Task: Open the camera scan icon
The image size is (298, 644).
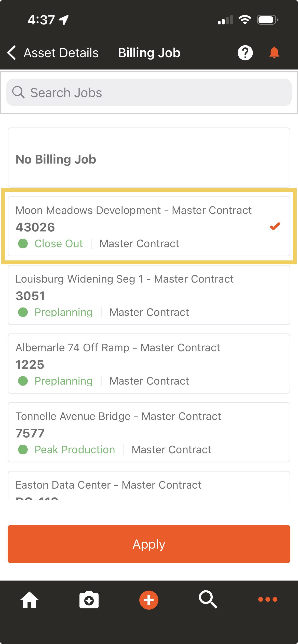Action: click(89, 600)
